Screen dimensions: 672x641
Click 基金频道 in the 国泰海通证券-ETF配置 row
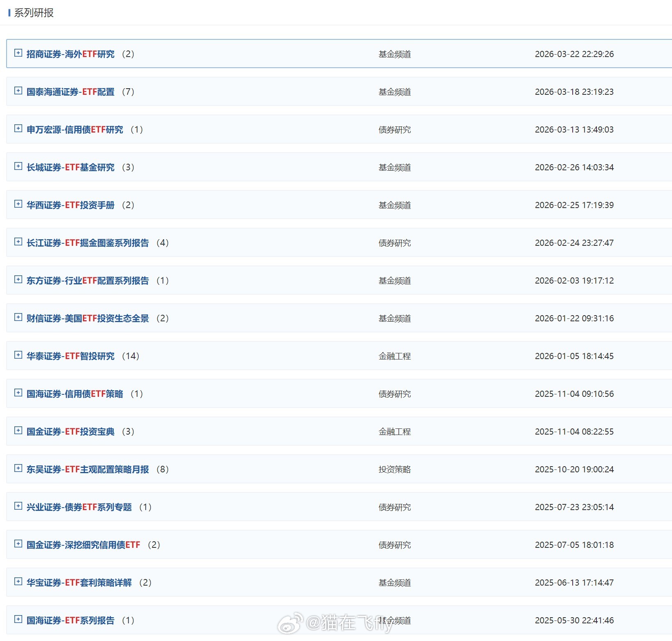click(x=394, y=92)
